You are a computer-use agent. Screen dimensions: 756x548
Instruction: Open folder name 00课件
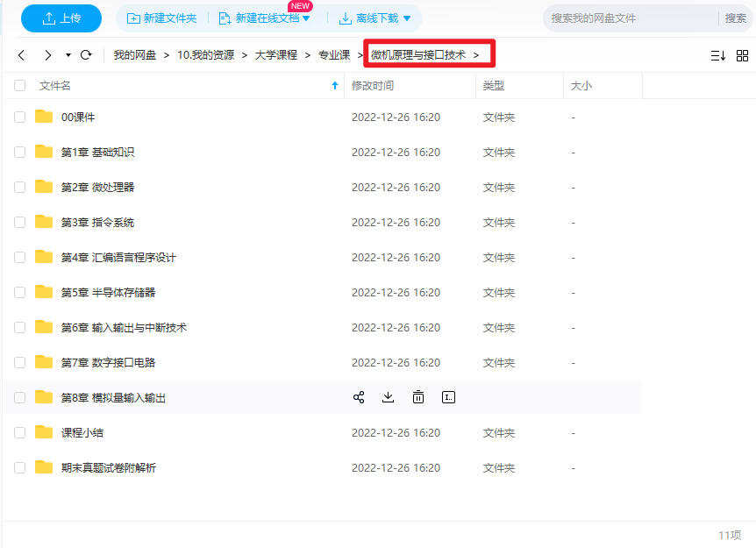coord(78,117)
